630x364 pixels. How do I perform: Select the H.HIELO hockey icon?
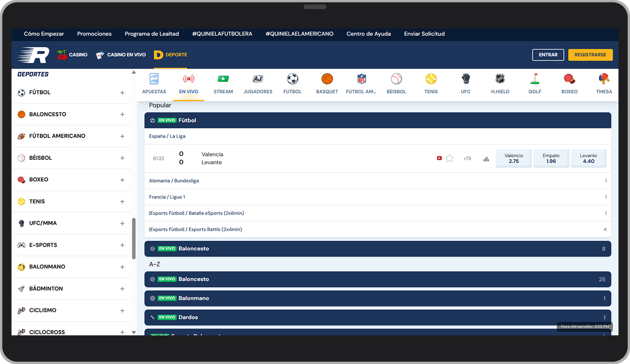pyautogui.click(x=500, y=83)
